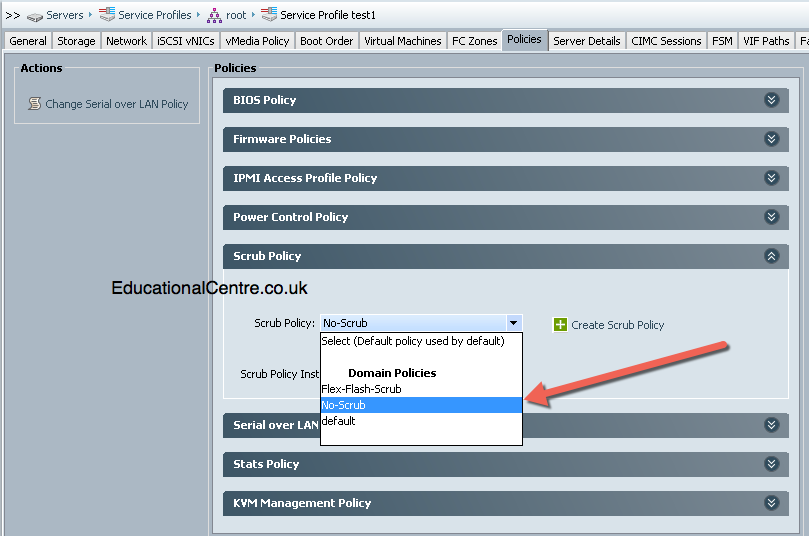The image size is (809, 536).
Task: Select the Policies tab
Action: (524, 40)
